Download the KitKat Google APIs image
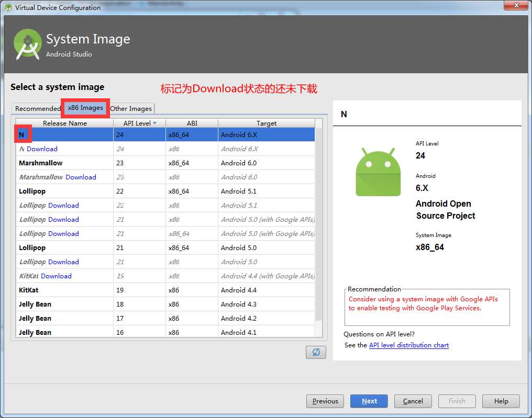Viewport: 532px width, 418px height. pyautogui.click(x=57, y=276)
